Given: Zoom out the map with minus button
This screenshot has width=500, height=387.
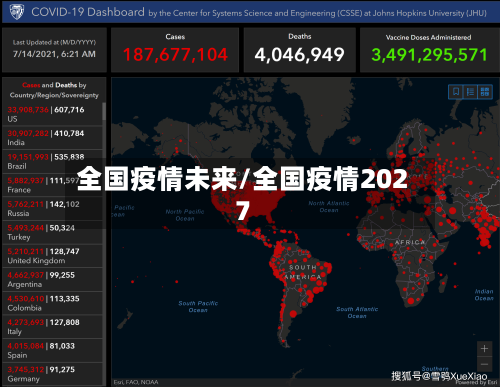Looking at the screenshot, I should [x=484, y=364].
